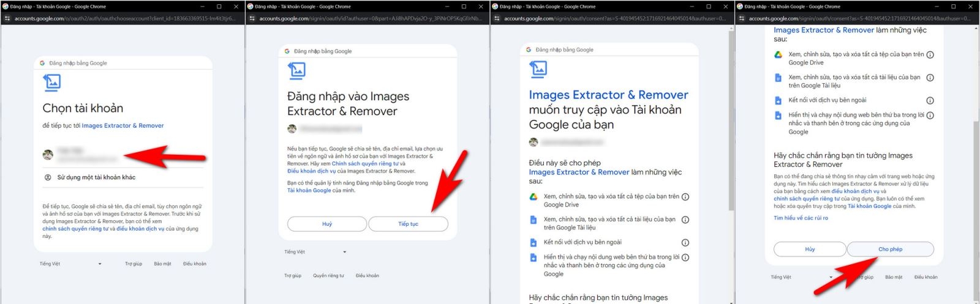This screenshot has height=304, width=980.
Task: Click the Google Drive permission info icon in the Cho phép window
Action: [930, 55]
